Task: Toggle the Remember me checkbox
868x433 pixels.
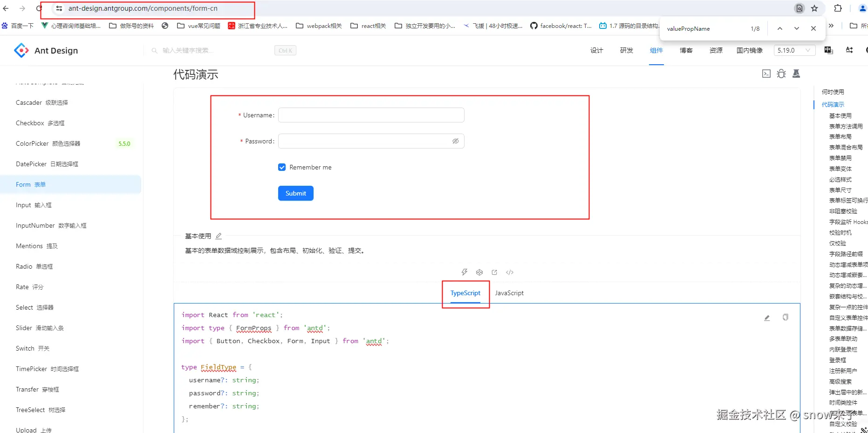Action: point(282,167)
